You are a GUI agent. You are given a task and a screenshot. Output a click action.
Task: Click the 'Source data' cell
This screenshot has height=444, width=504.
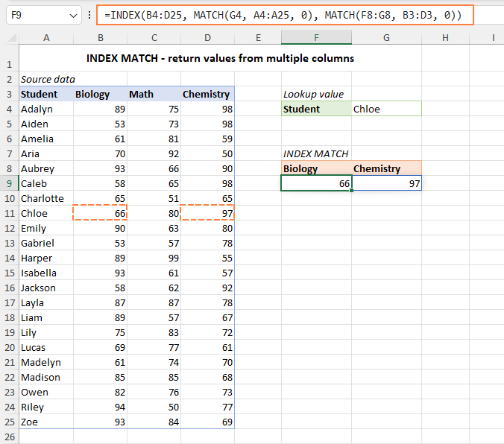(x=48, y=80)
